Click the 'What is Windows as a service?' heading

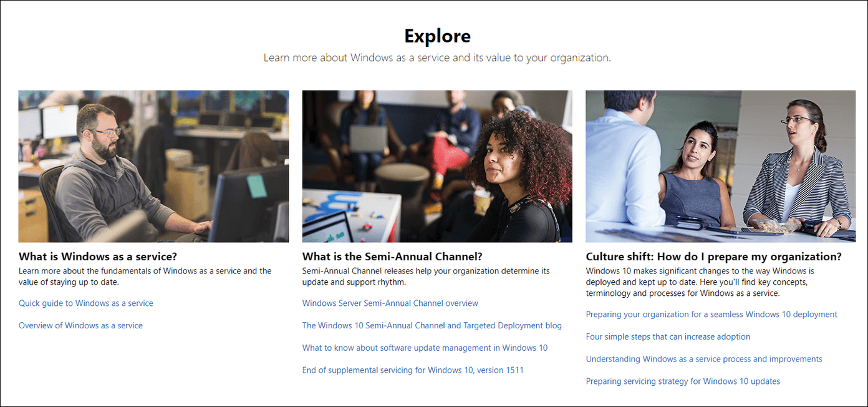pyautogui.click(x=98, y=257)
